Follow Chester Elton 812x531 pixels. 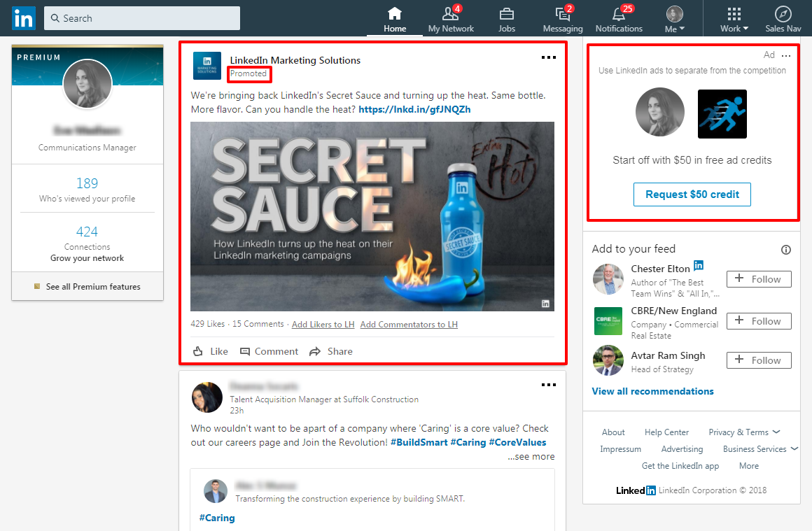click(x=758, y=278)
